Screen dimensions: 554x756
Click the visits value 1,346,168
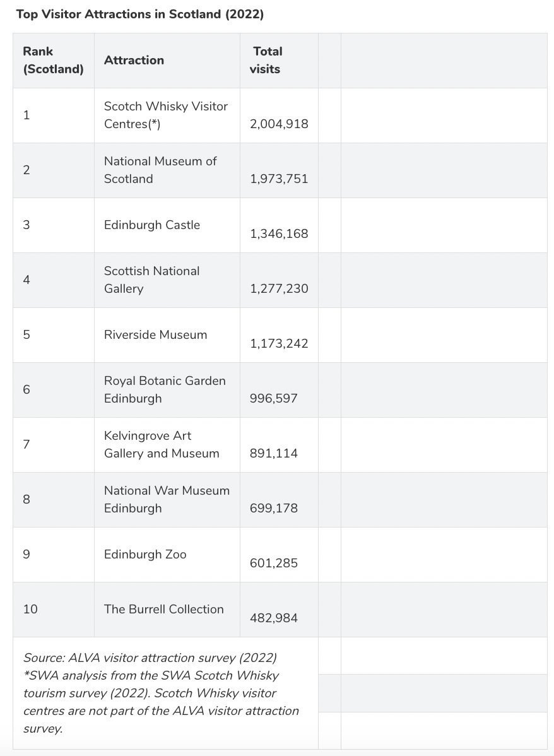point(279,234)
